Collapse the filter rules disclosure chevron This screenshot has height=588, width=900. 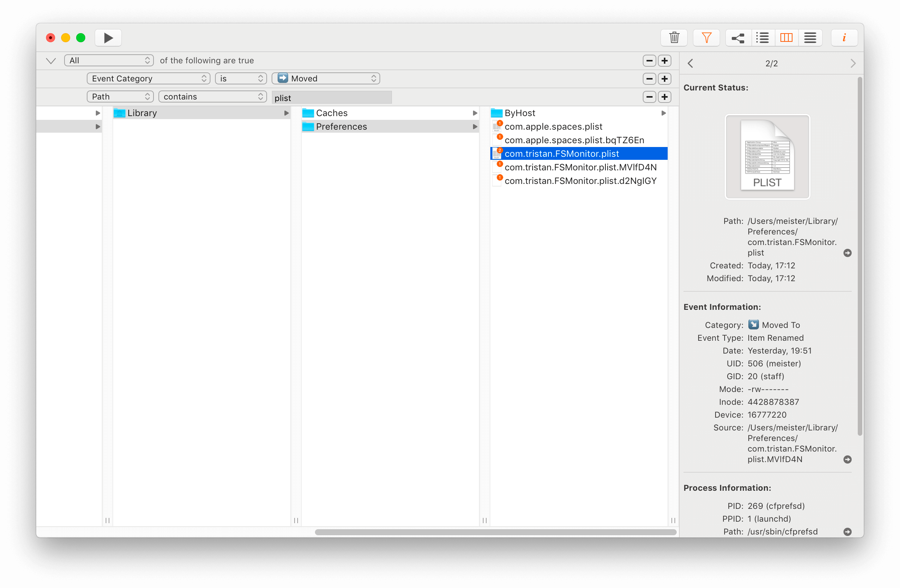click(51, 61)
